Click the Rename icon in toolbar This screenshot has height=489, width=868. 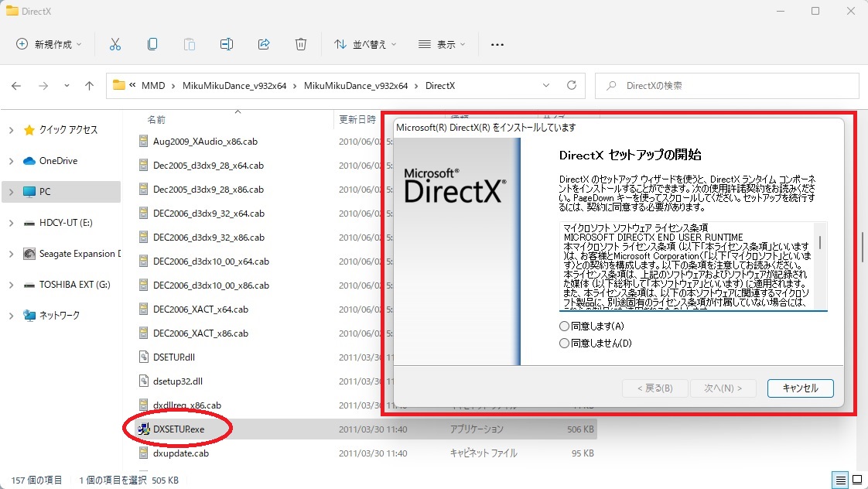click(227, 44)
